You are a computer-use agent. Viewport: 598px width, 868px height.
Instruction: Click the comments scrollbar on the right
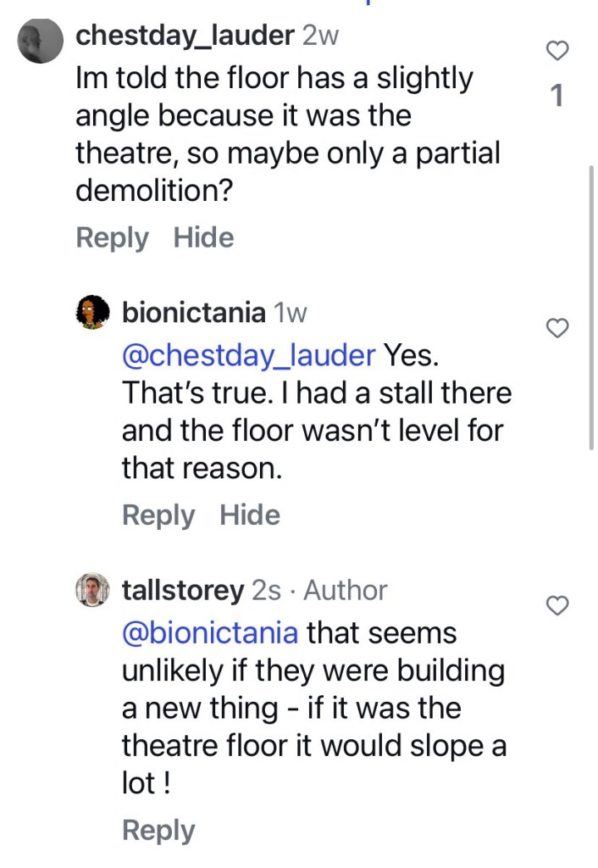pos(591,305)
